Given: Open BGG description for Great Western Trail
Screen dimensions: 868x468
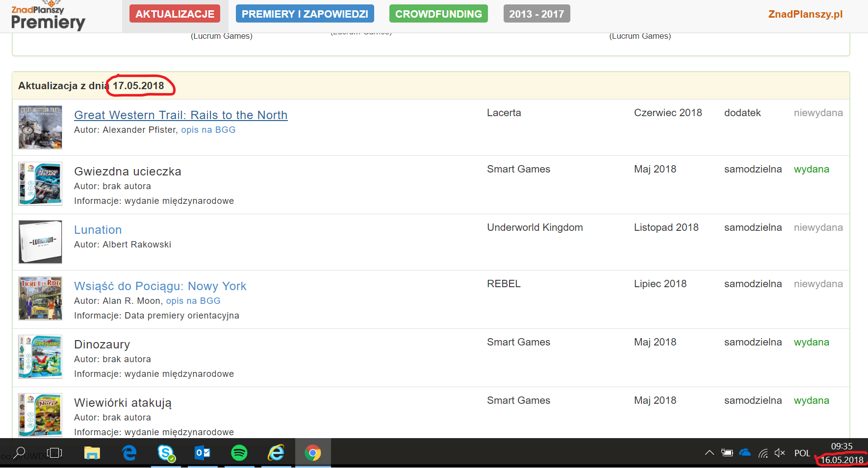Looking at the screenshot, I should tap(208, 130).
